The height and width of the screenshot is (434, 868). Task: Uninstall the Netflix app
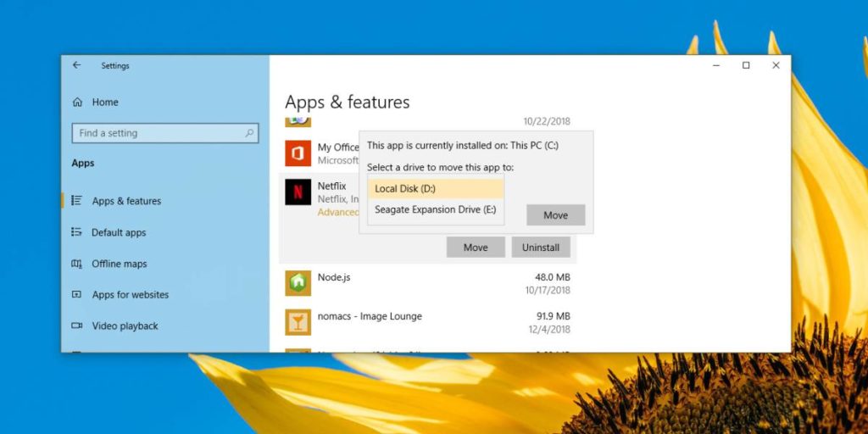pyautogui.click(x=541, y=248)
